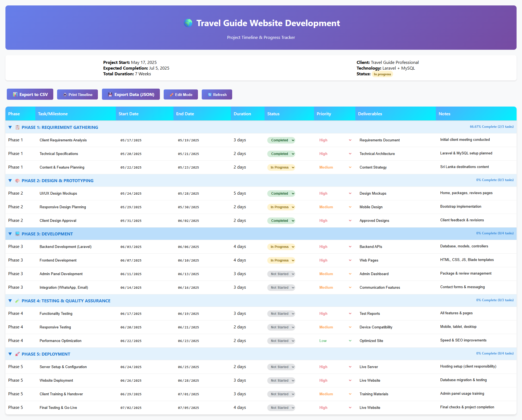Click the globe icon beside the page title

(x=188, y=23)
